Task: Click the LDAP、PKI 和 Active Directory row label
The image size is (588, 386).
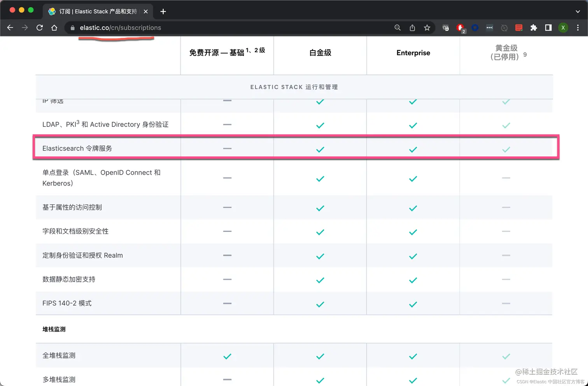Action: pos(105,124)
